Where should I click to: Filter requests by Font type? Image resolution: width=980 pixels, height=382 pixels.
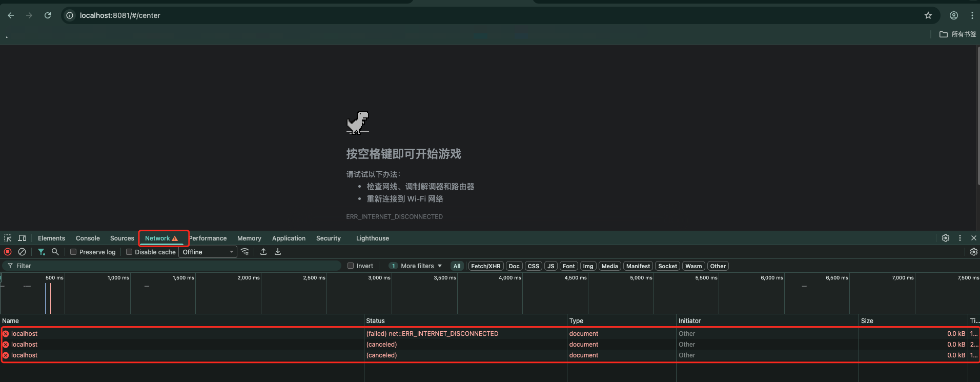(569, 266)
